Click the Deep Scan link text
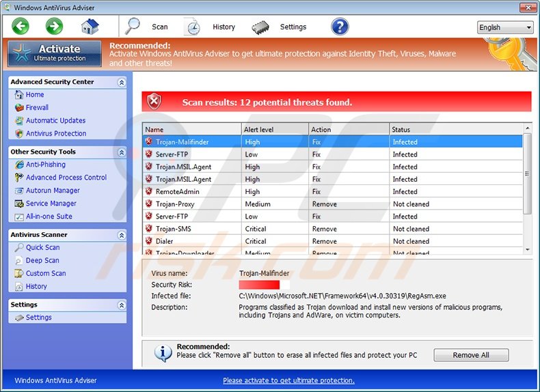Image resolution: width=540 pixels, height=392 pixels. tap(42, 260)
